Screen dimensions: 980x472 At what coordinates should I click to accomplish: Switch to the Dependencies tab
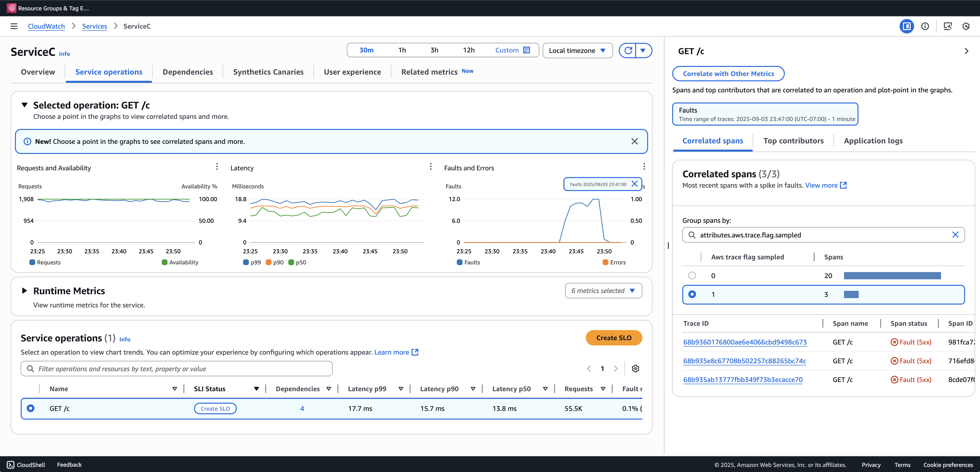pos(187,72)
